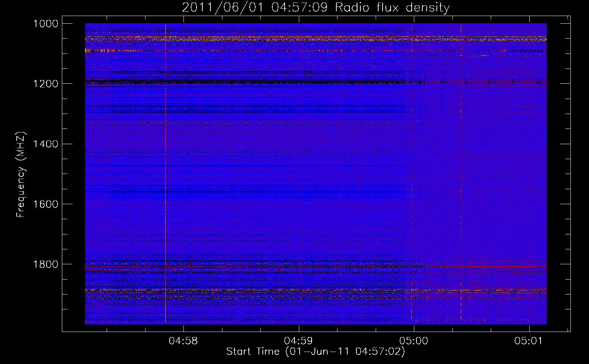Click the '1400' frequency tick label
Image resolution: width=589 pixels, height=364 pixels.
[46, 144]
